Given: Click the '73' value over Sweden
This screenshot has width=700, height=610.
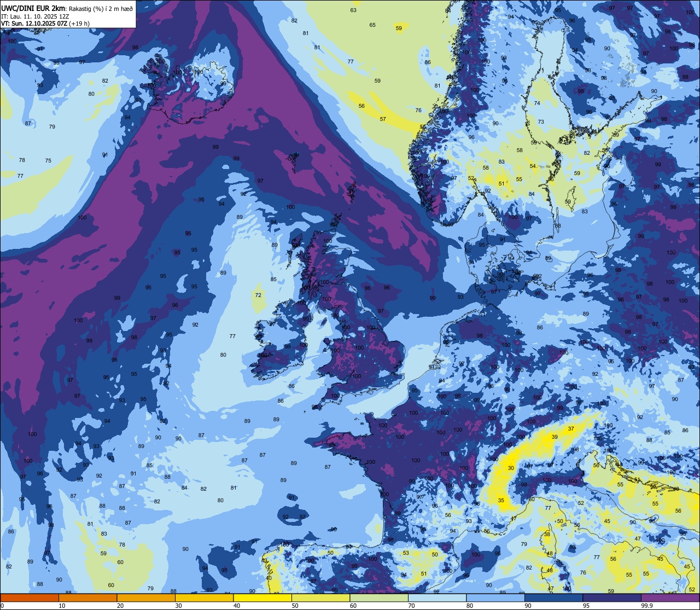Looking at the screenshot, I should point(541,122).
